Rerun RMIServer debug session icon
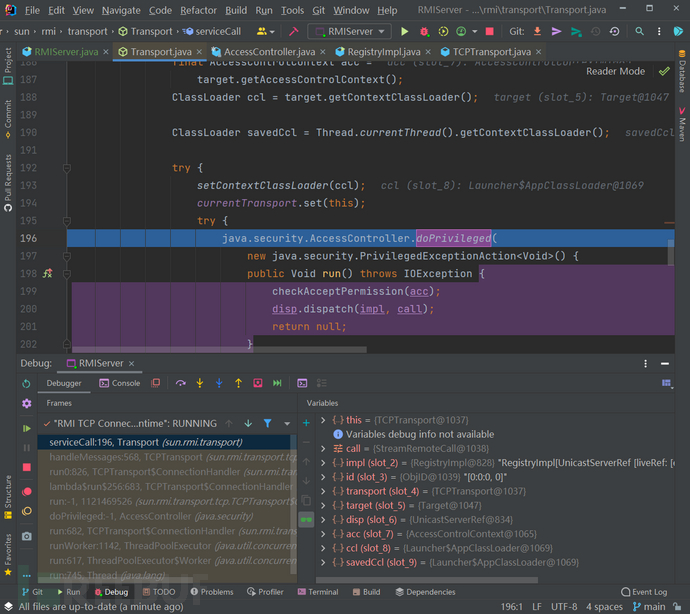Screen dimensions: 690x614 click(x=26, y=383)
